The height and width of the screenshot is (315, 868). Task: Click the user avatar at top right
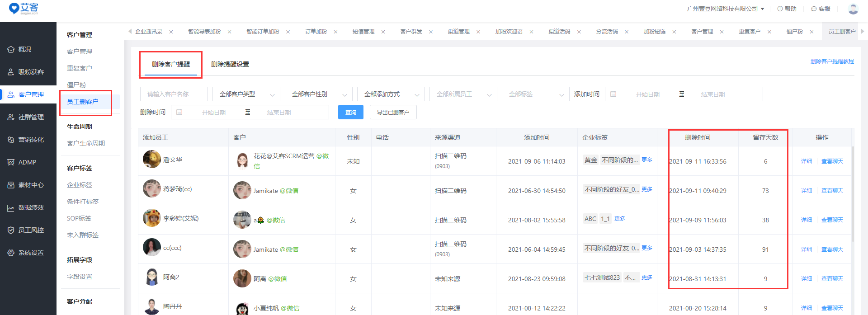(x=853, y=9)
